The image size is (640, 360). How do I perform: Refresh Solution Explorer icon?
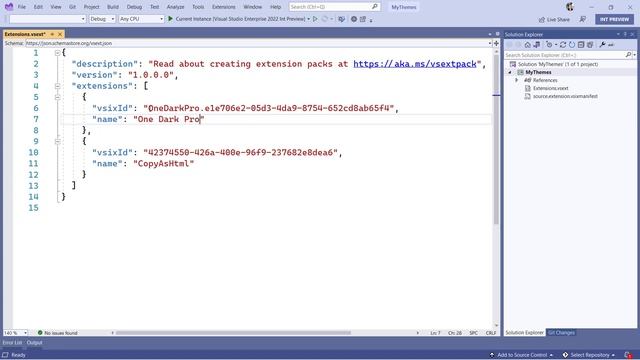(x=572, y=45)
